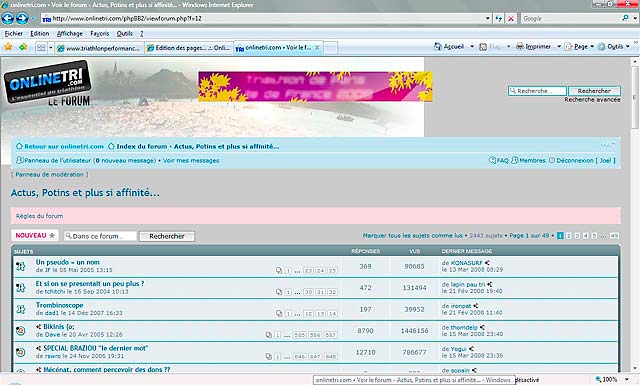The image size is (640, 385).
Task: Click the pink Tour de France banner
Action: tap(315, 87)
